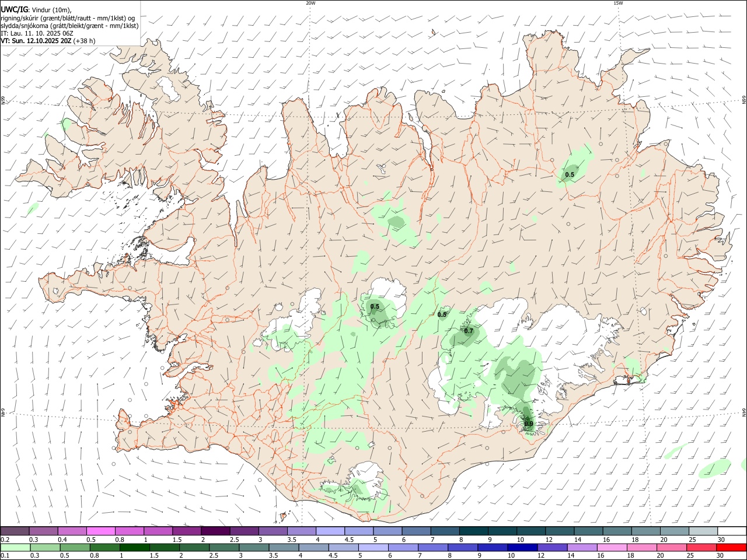
Task: Click the 64N latitude label at right edge
Action: pyautogui.click(x=743, y=412)
